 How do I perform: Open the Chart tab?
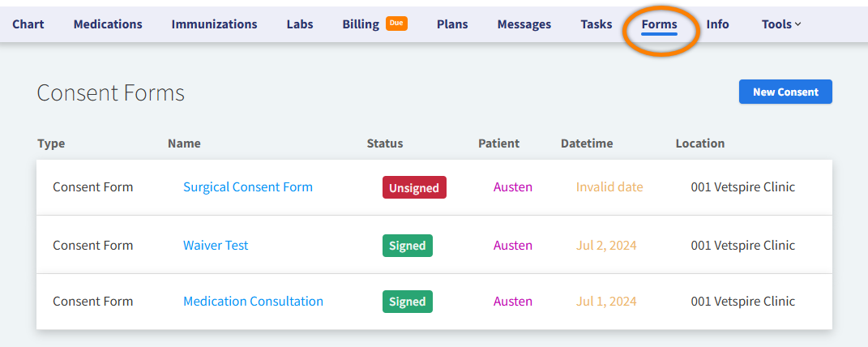point(28,24)
